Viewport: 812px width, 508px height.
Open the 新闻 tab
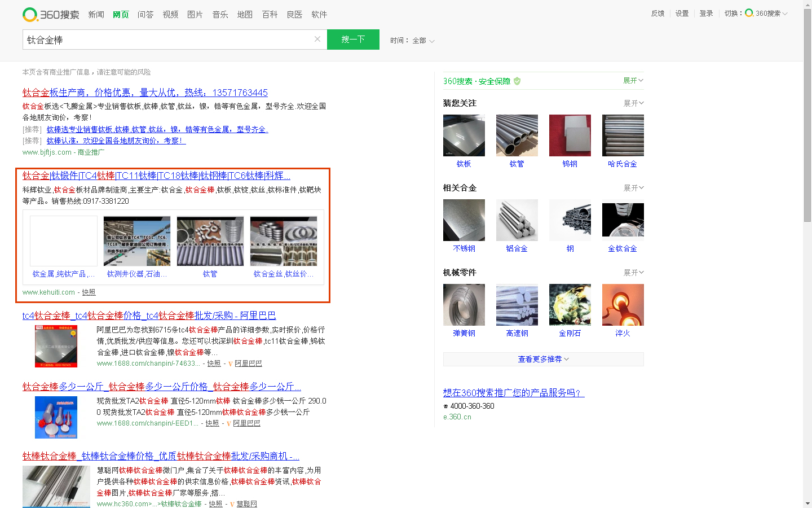click(96, 15)
